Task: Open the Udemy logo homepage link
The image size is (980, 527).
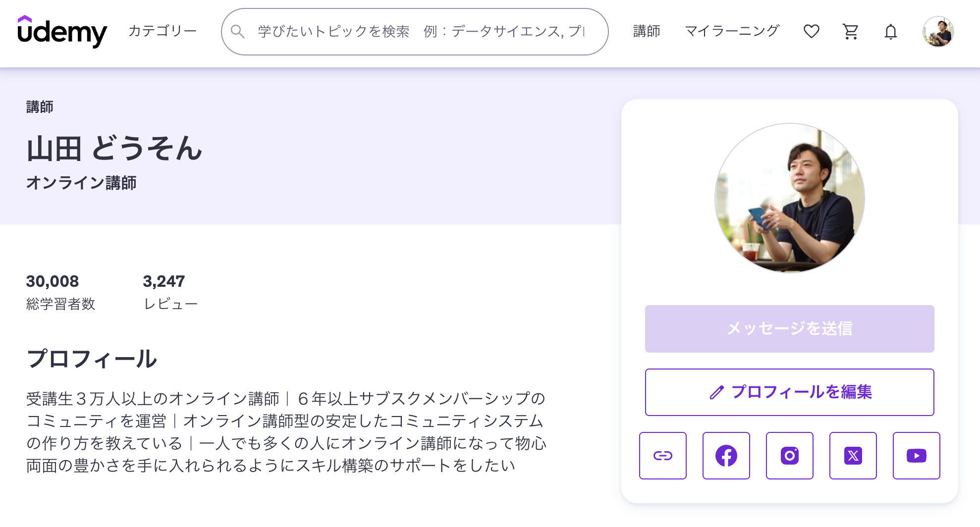Action: (x=62, y=31)
